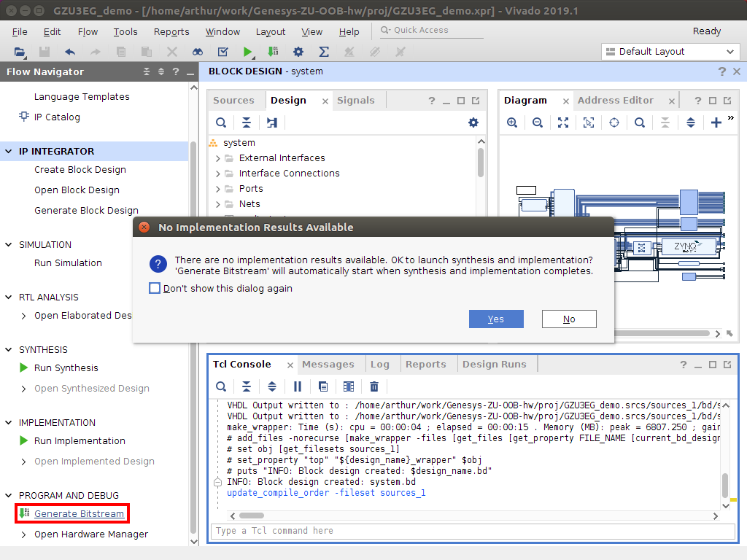Image resolution: width=747 pixels, height=560 pixels.
Task: Open the settings gear in main toolbar
Action: click(298, 52)
